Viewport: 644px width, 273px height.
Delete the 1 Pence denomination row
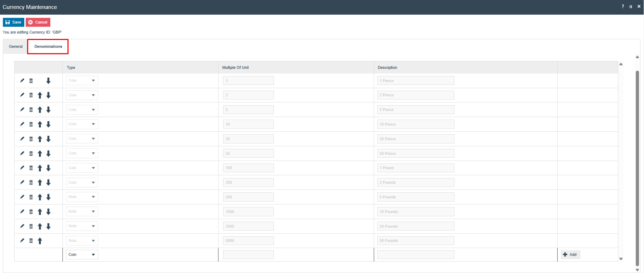(31, 81)
